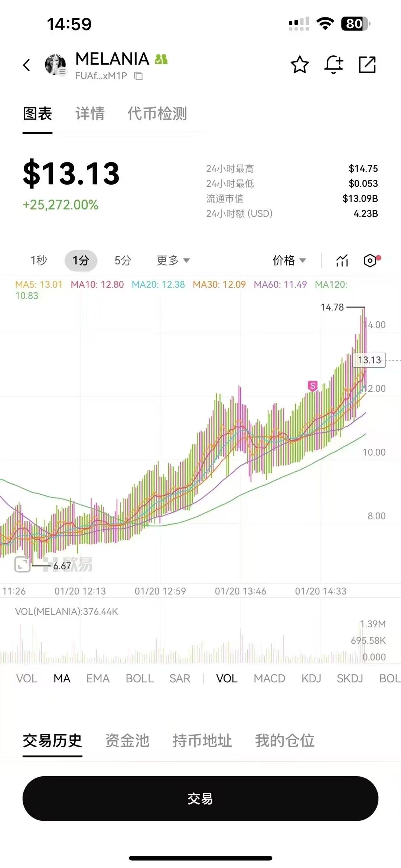401x868 pixels.
Task: Tap the 14.78 high price marker
Action: 332,307
